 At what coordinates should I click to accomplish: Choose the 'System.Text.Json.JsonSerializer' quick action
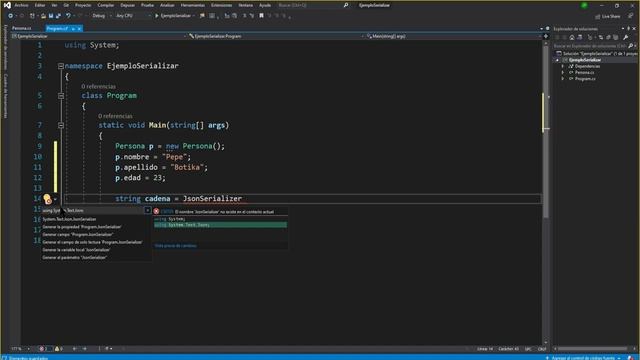coord(69,219)
